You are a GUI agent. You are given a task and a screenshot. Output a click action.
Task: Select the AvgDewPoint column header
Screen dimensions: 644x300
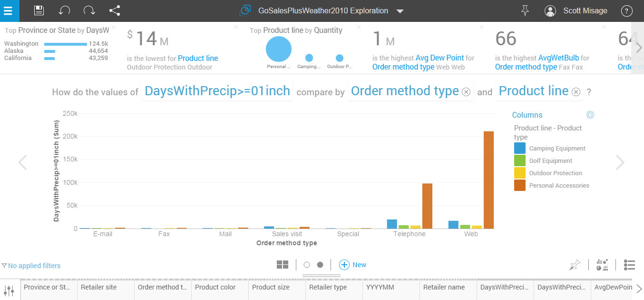pos(613,290)
